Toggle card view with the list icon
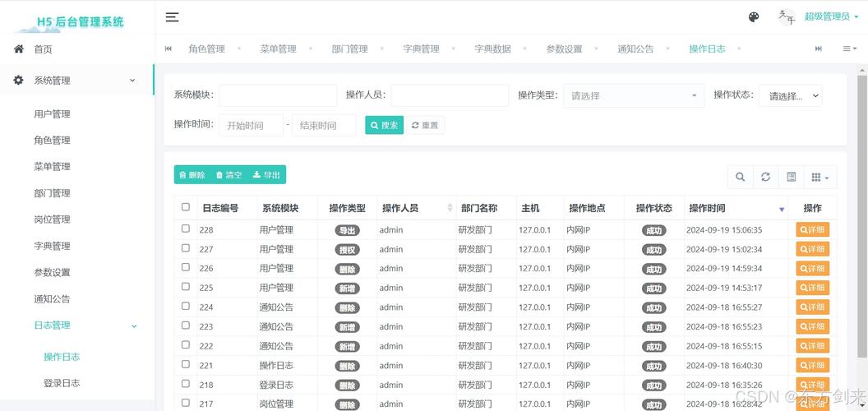This screenshot has height=411, width=868. click(791, 178)
